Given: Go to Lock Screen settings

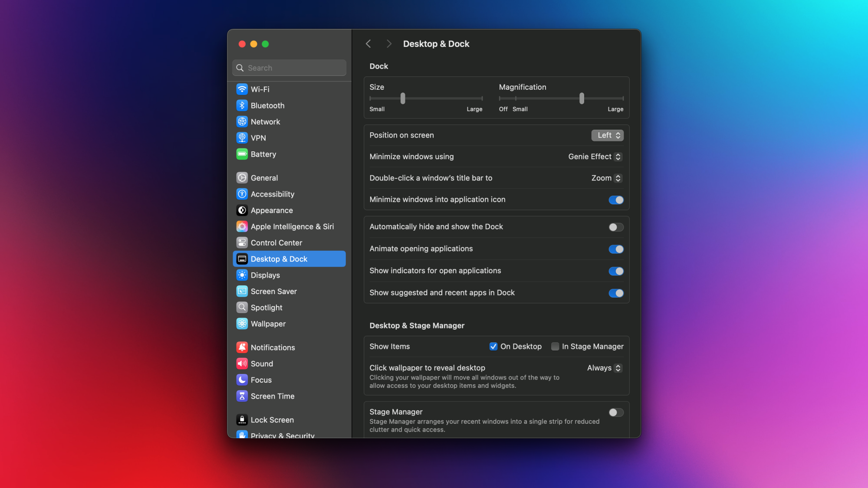Looking at the screenshot, I should pos(289,420).
